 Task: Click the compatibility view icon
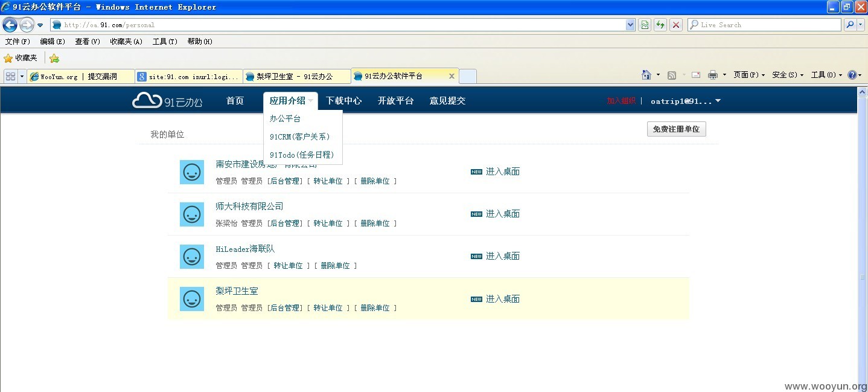[645, 25]
